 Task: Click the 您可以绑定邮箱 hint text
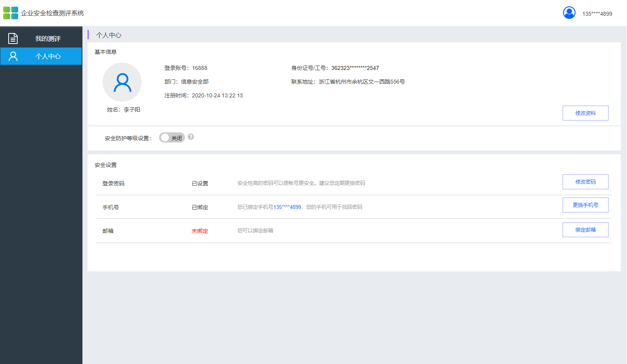[255, 230]
